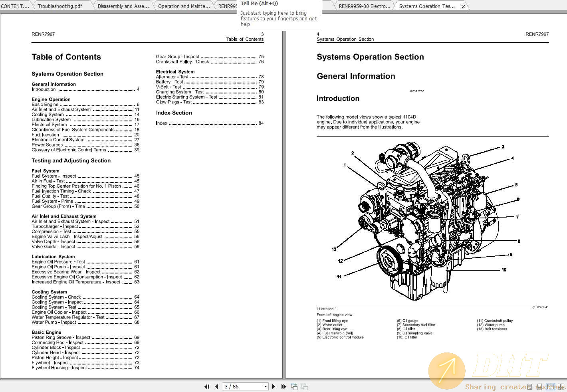Go back to the previous view
Image resolution: width=567 pixels, height=392 pixels.
(x=294, y=386)
